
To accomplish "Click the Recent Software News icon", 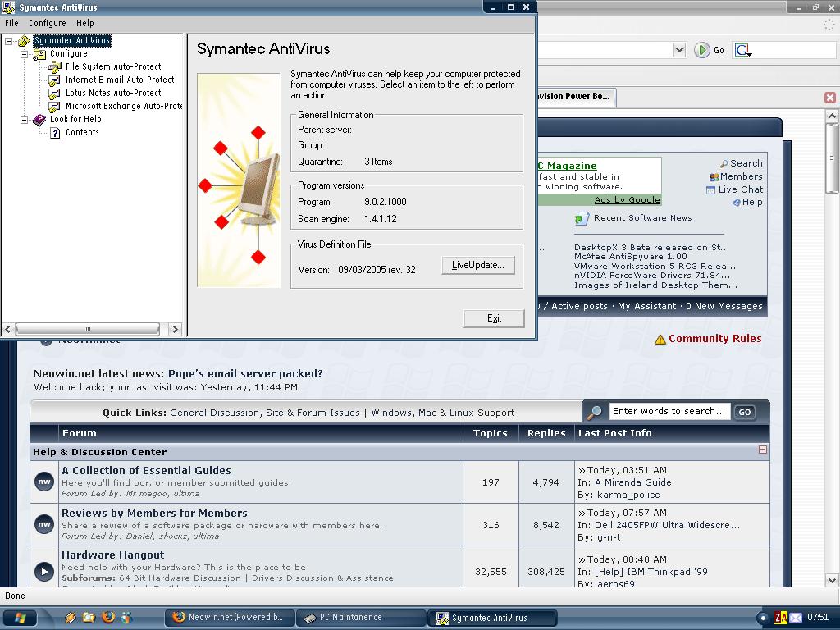I will pos(581,217).
